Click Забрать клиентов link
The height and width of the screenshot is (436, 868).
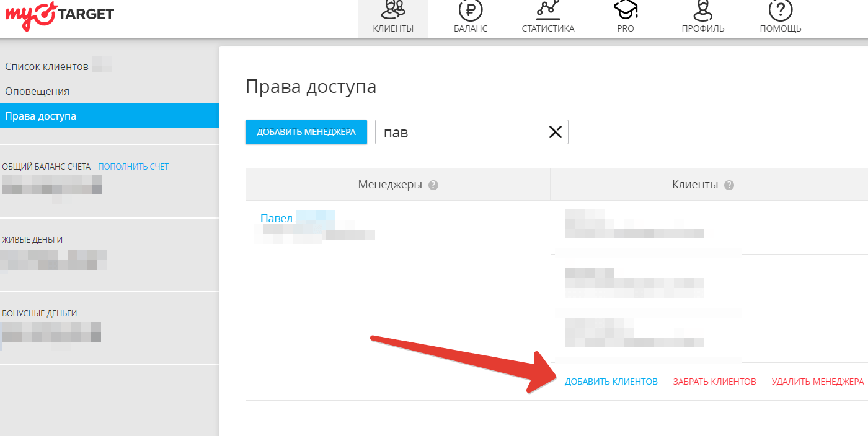coord(715,381)
